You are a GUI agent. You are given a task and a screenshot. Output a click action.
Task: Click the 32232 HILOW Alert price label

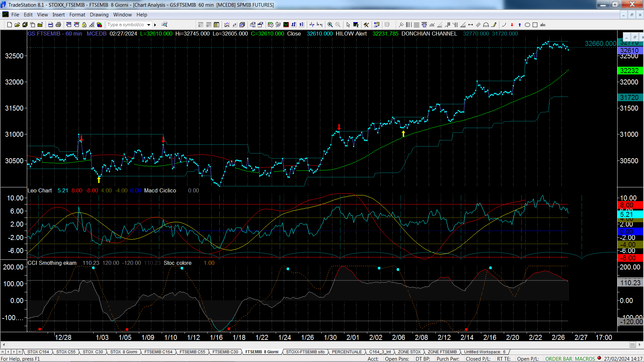click(x=630, y=71)
